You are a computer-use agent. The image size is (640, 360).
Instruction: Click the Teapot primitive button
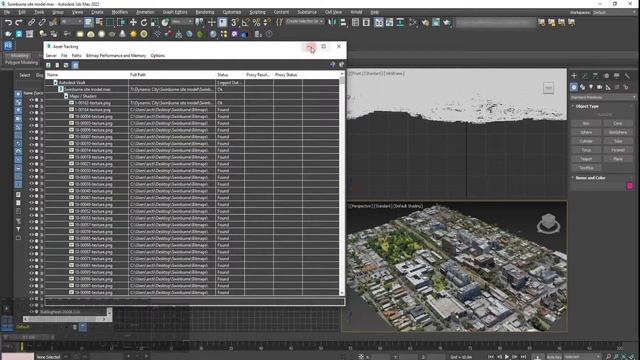(586, 159)
